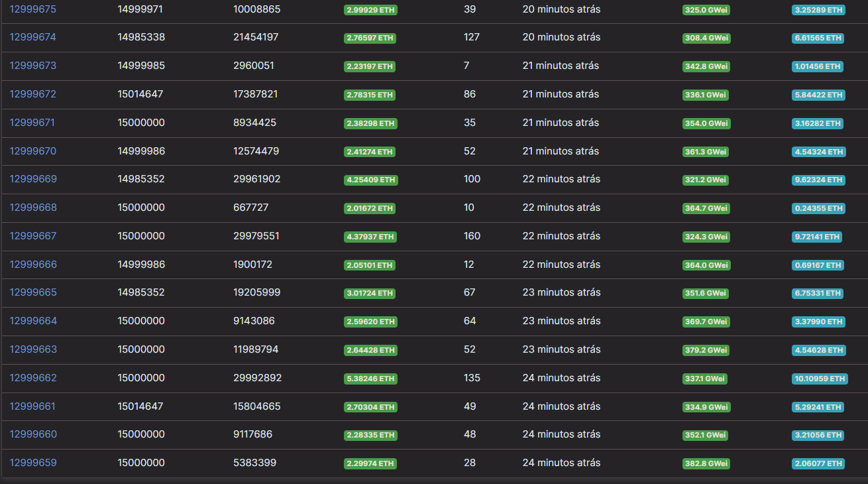Click the 364.7 GWei badge
This screenshot has width=868, height=484.
[706, 208]
